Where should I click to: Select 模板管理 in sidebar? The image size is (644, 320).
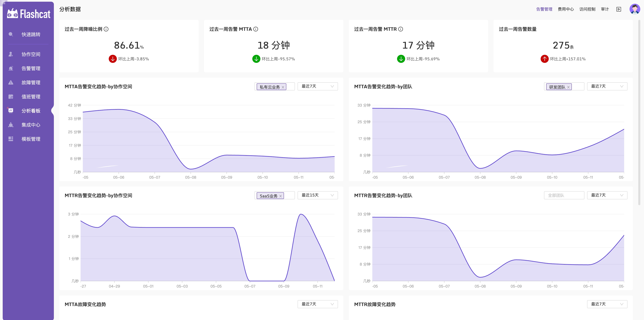31,139
